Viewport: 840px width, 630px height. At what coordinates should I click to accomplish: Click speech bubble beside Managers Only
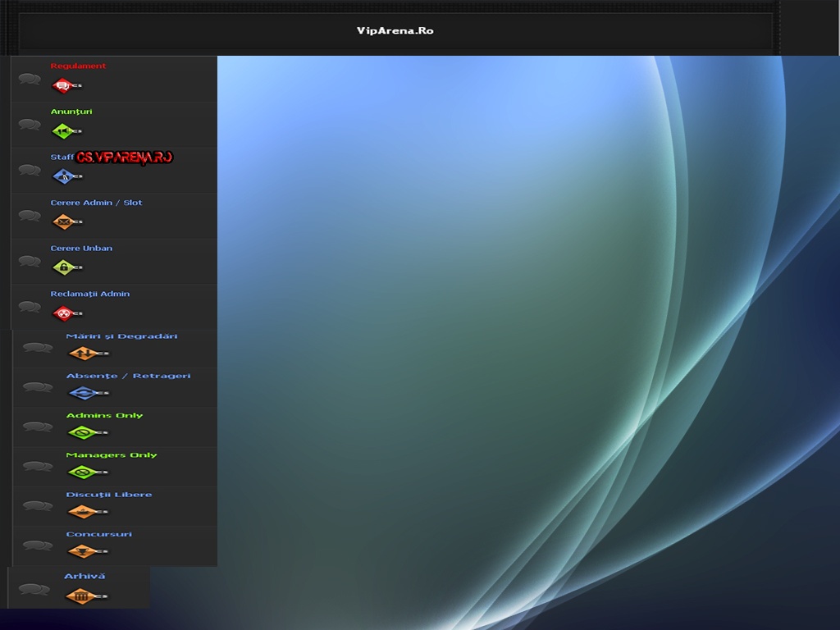(38, 467)
